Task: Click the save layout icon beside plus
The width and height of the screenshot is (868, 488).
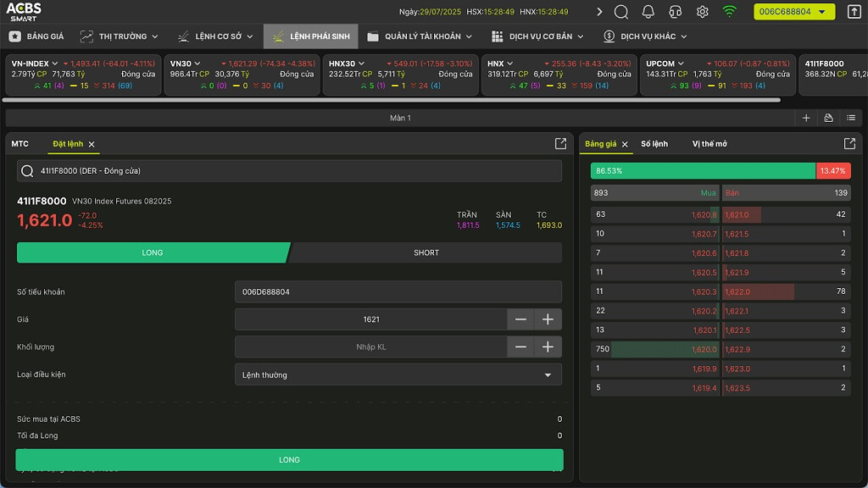Action: point(828,118)
